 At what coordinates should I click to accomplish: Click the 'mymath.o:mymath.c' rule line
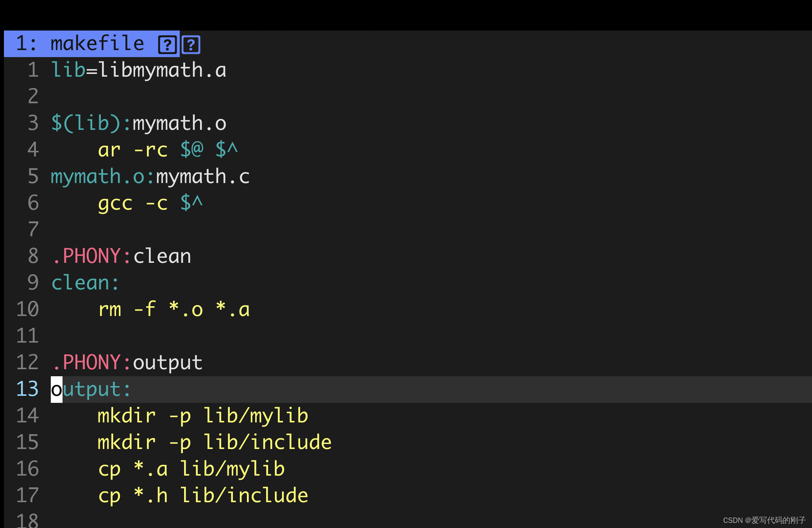150,177
